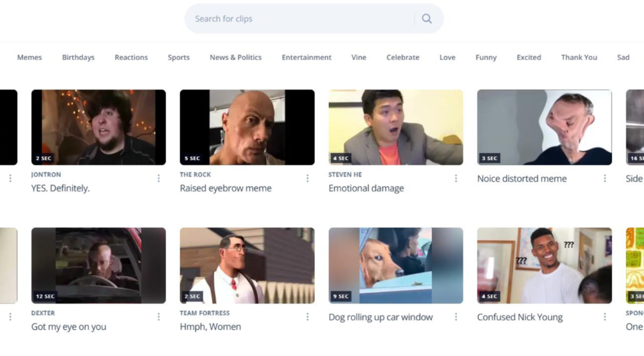The height and width of the screenshot is (356, 644).
Task: Click the 4 SEC badge on Steven He clip
Action: (341, 158)
